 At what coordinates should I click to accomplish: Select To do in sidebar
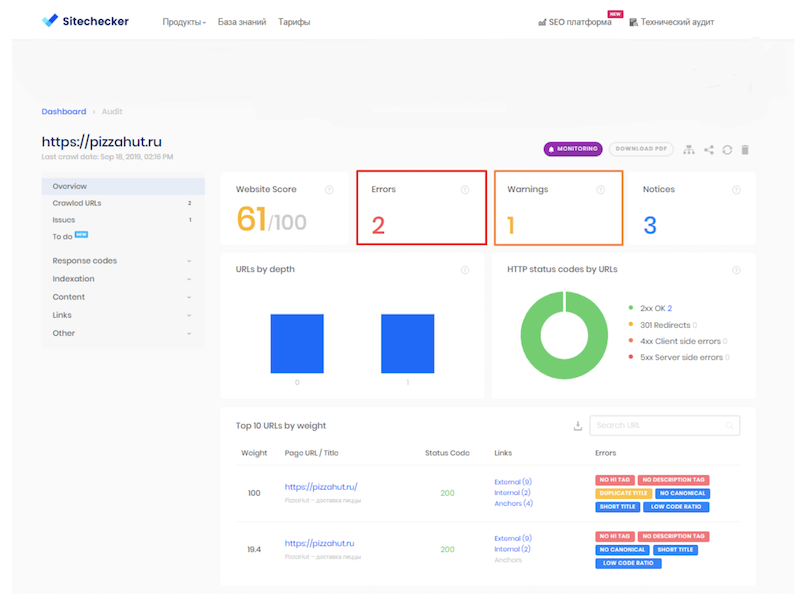point(123,236)
